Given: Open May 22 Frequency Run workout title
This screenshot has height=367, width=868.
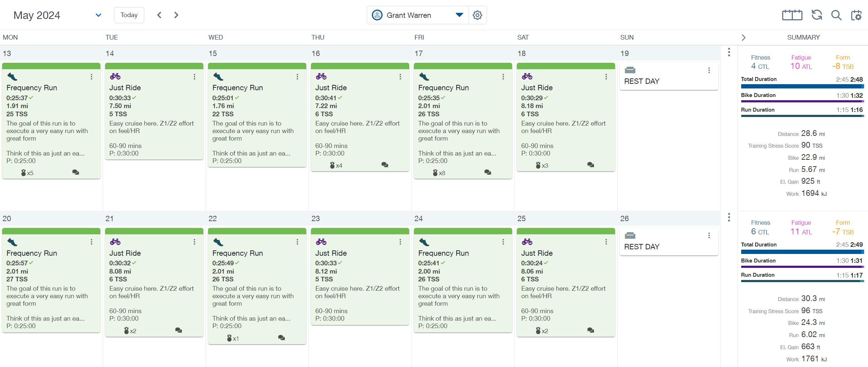Looking at the screenshot, I should point(238,253).
